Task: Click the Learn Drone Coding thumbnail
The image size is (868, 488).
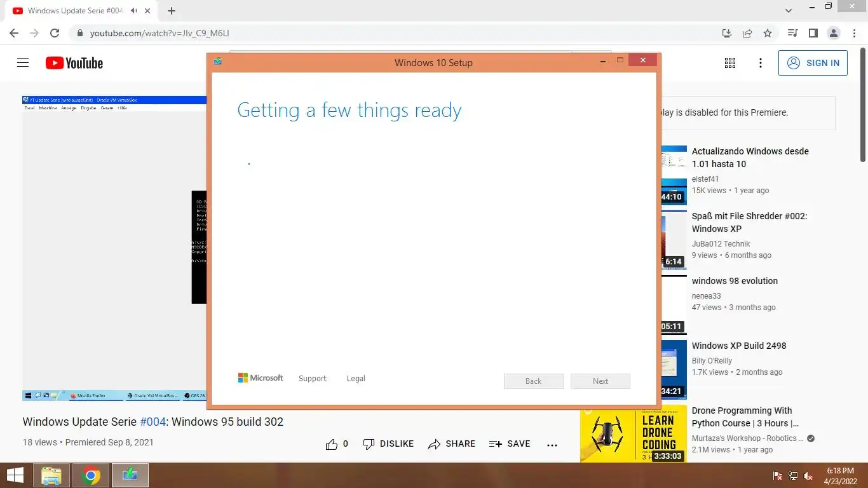Action: 634,433
